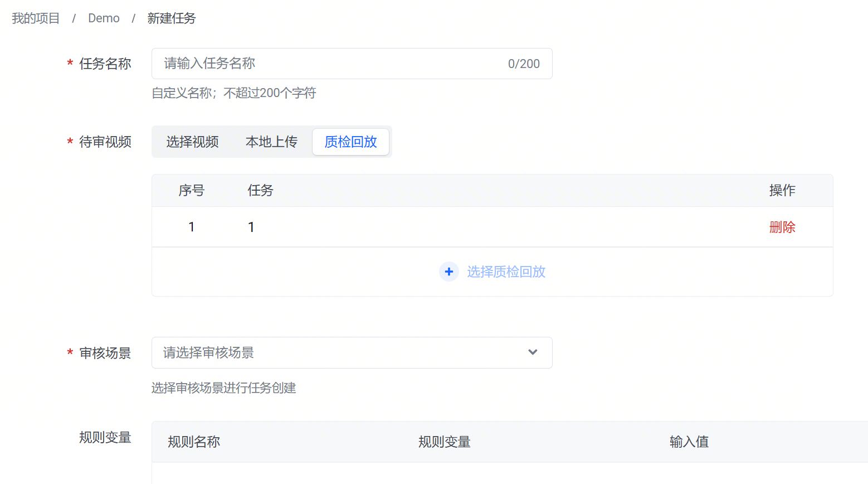Click the hint 自定义名称；不超过200个字符
Screen dimensions: 868x484
point(234,93)
